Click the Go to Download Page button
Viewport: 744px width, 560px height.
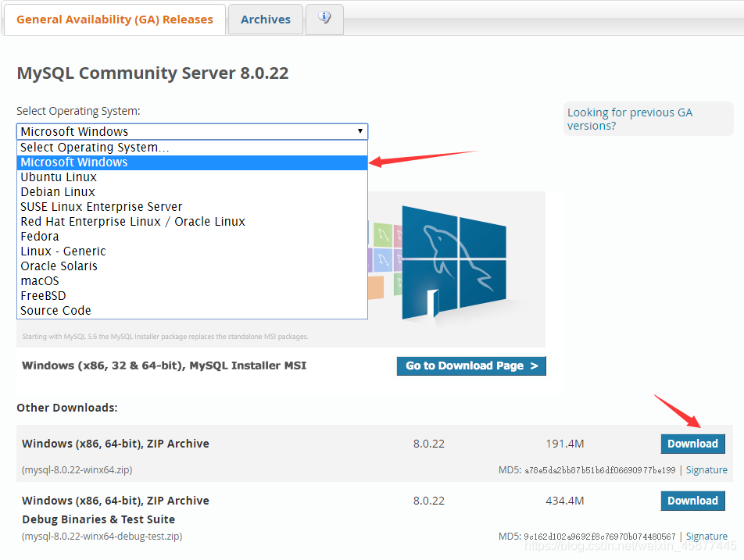tap(470, 366)
